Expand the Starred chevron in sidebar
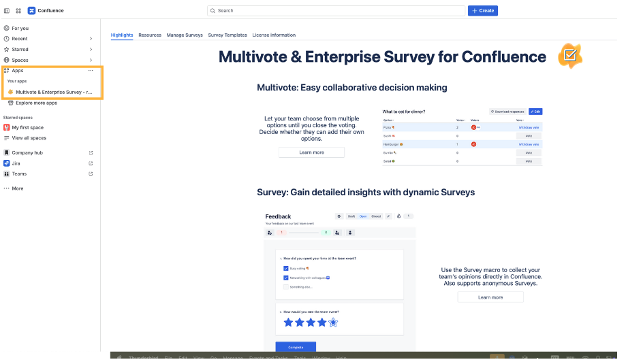 tap(91, 50)
